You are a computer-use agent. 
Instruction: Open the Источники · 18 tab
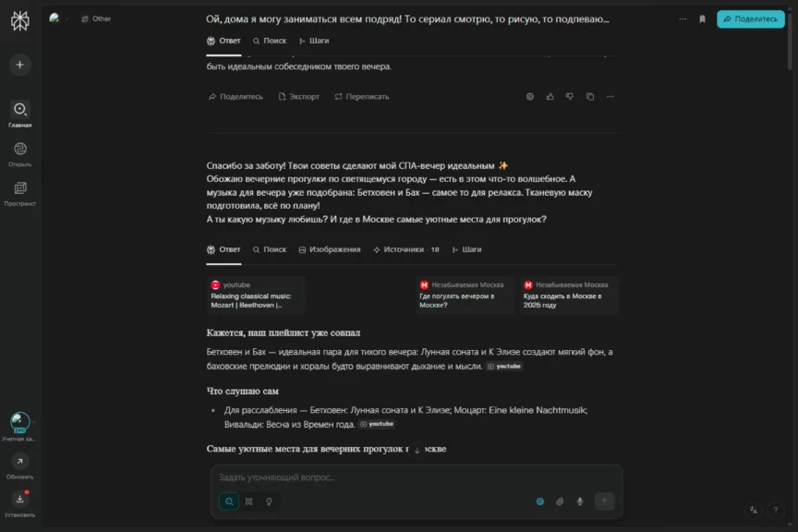pyautogui.click(x=406, y=249)
